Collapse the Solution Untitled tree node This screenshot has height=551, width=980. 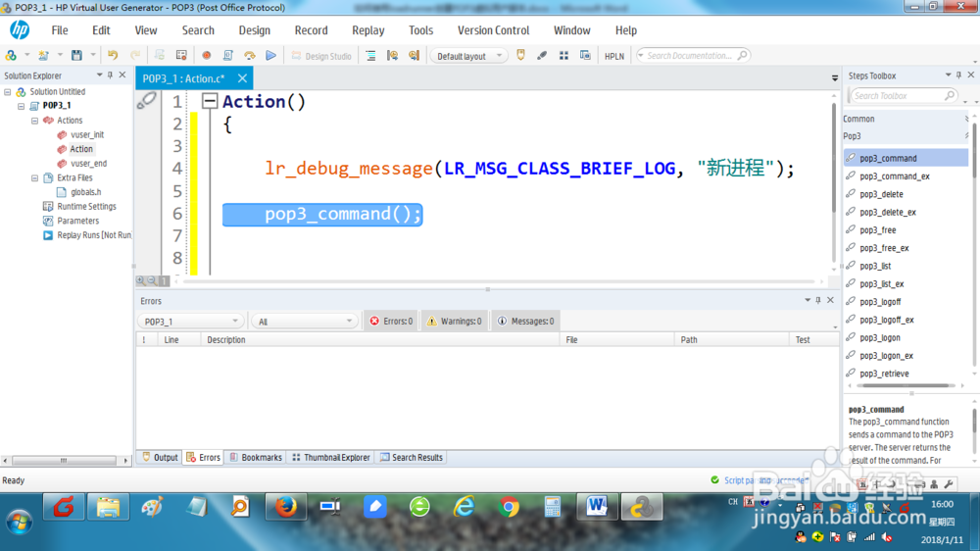[8, 92]
